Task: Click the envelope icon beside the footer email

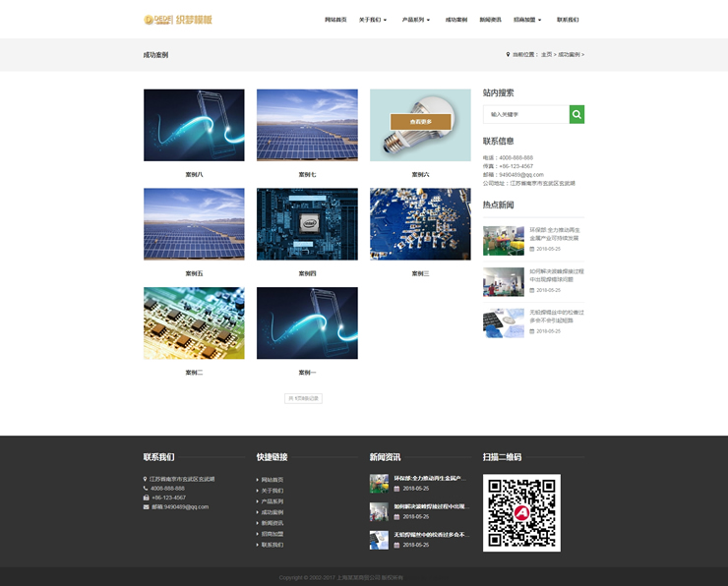Action: pos(146,507)
